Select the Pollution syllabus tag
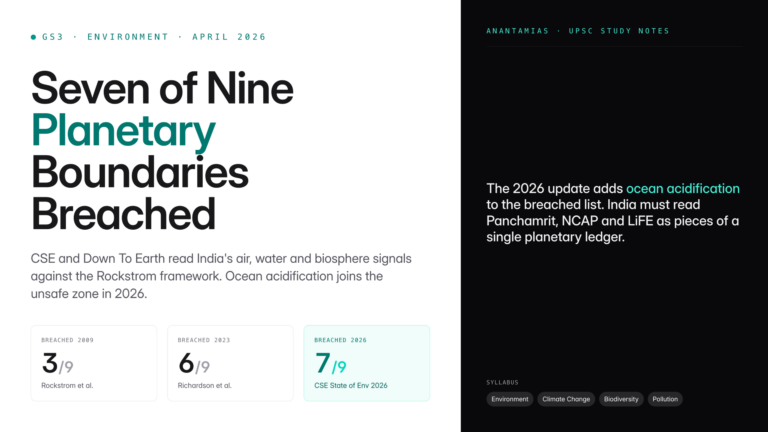This screenshot has height=432, width=768. pos(665,399)
